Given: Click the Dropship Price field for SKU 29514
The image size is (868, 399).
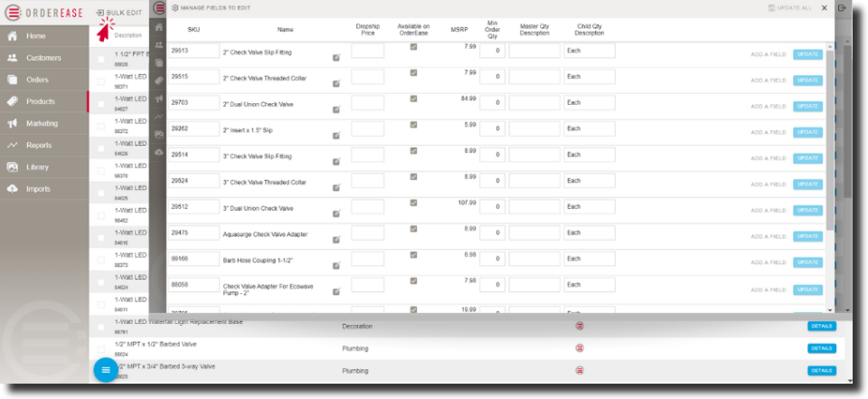Looking at the screenshot, I should pos(367,156).
